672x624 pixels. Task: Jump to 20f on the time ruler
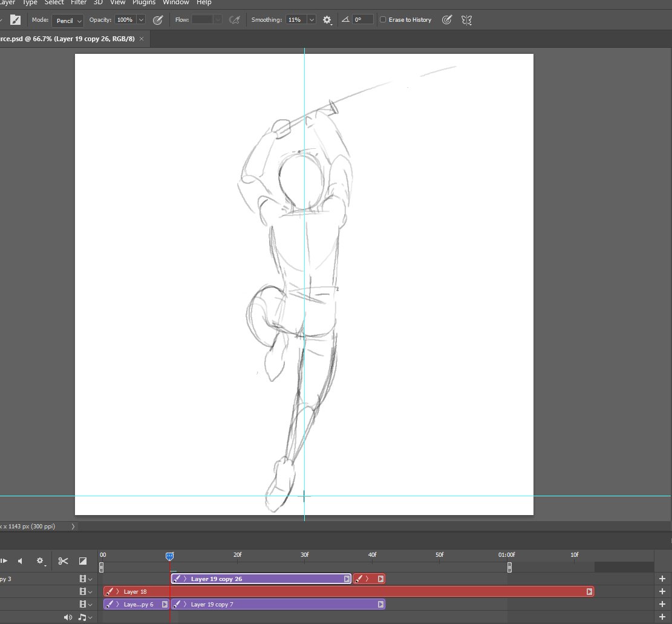(x=238, y=554)
